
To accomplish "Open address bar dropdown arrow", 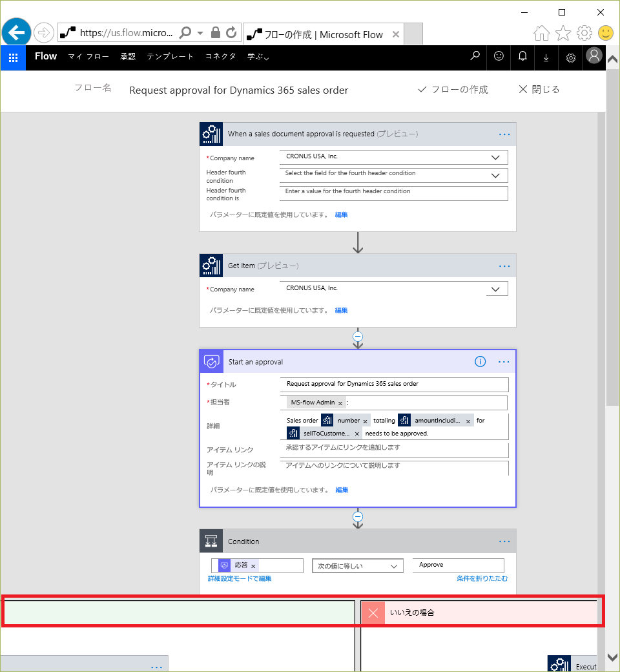I will 200,33.
